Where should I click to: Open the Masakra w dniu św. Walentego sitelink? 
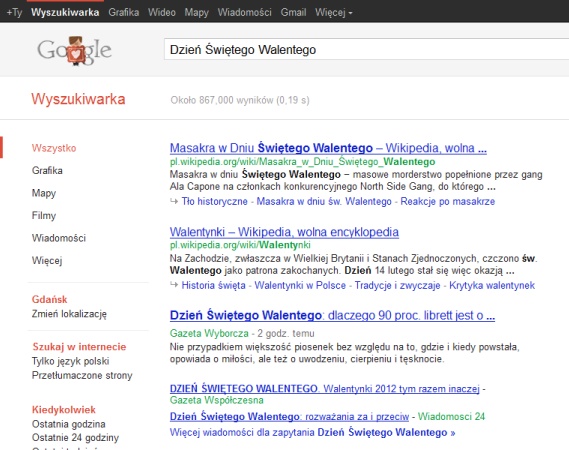[x=324, y=201]
